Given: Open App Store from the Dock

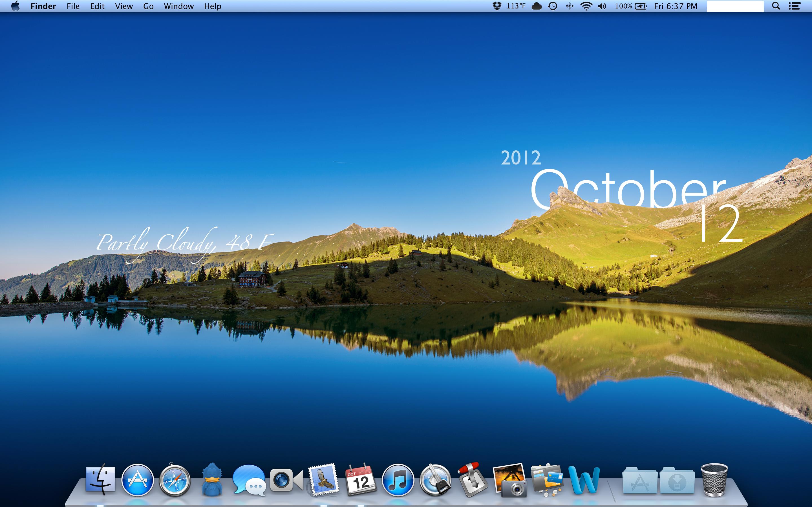Looking at the screenshot, I should [x=137, y=480].
